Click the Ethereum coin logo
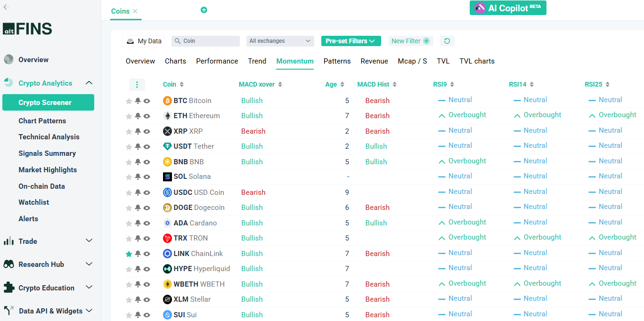644x321 pixels. point(167,116)
